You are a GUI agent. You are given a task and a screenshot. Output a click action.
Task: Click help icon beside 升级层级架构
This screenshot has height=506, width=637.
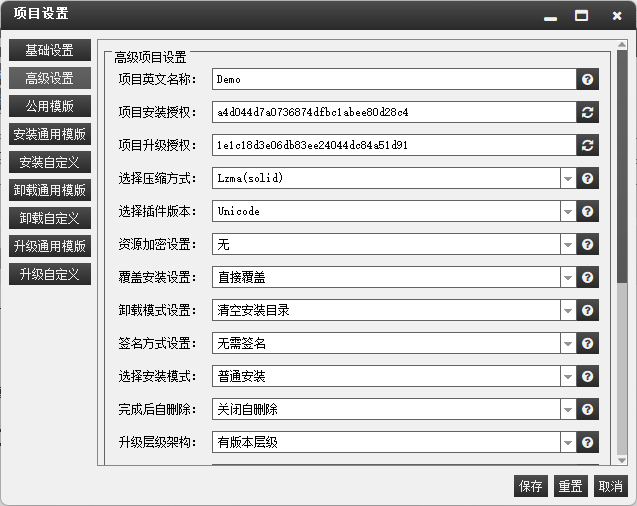point(588,443)
